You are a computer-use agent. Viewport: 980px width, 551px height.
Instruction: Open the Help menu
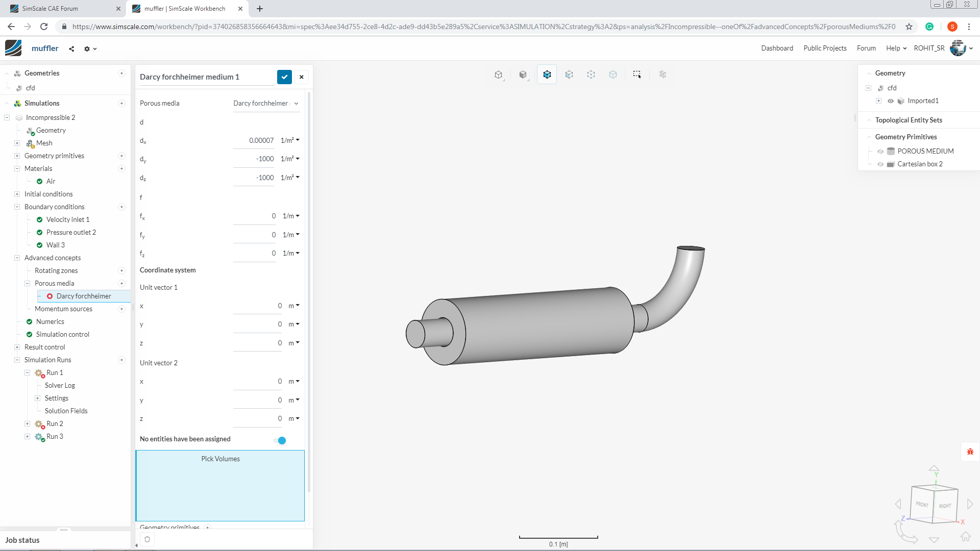[x=896, y=48]
